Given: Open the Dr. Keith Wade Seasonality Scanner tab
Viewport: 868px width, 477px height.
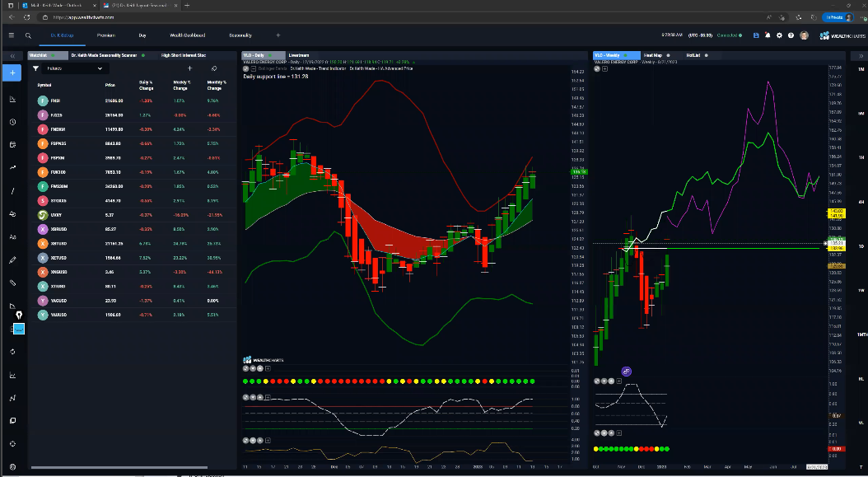Looking at the screenshot, I should [104, 55].
